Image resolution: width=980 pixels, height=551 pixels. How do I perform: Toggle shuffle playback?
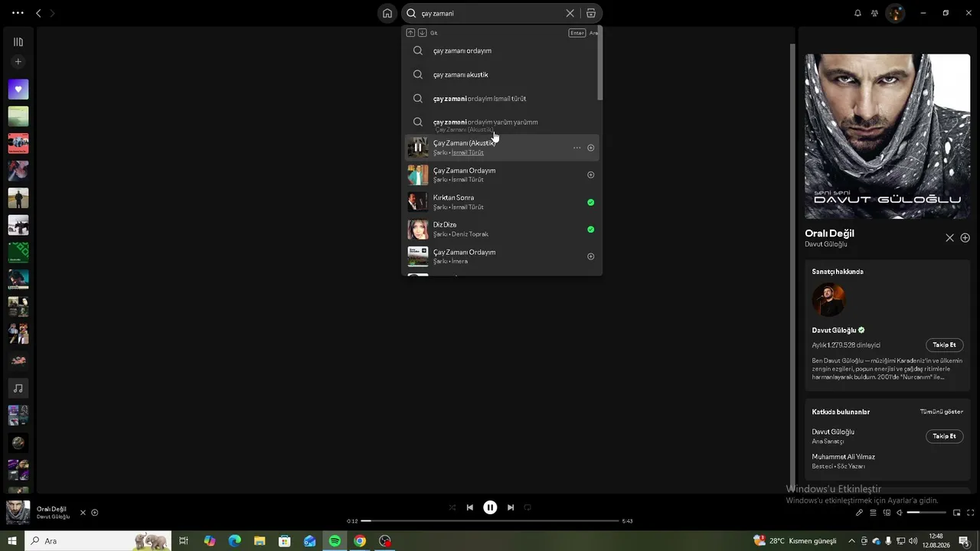click(x=452, y=507)
